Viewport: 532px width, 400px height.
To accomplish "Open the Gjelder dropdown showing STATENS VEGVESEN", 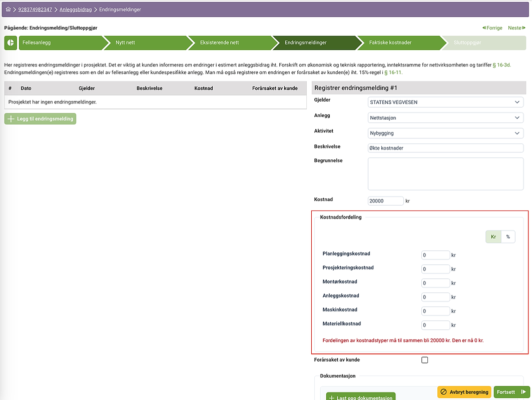I will tap(445, 102).
